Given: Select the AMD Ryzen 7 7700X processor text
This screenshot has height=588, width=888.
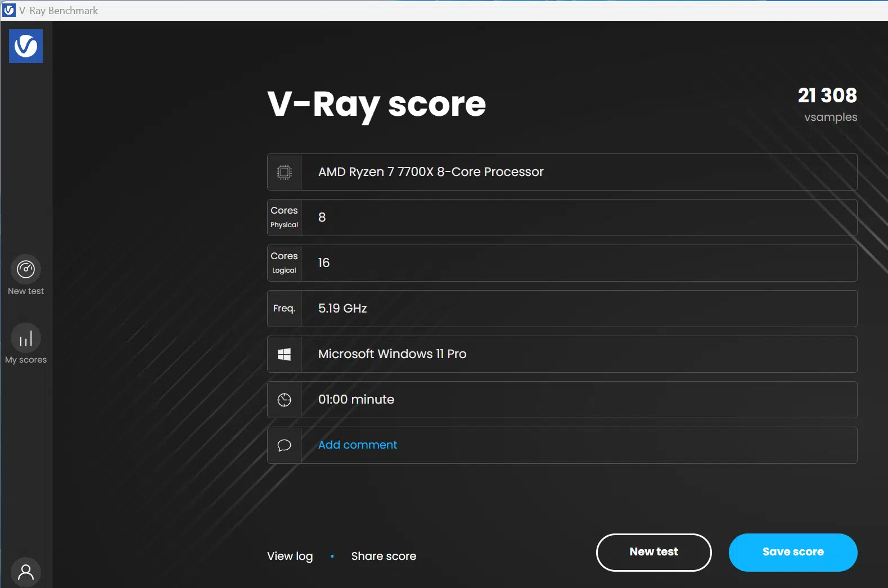Looking at the screenshot, I should coord(431,171).
